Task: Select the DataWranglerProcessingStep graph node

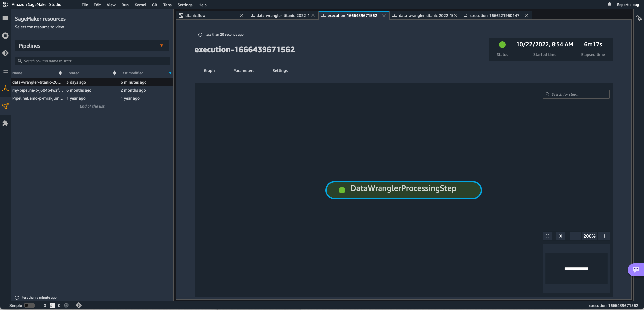Action: (403, 190)
